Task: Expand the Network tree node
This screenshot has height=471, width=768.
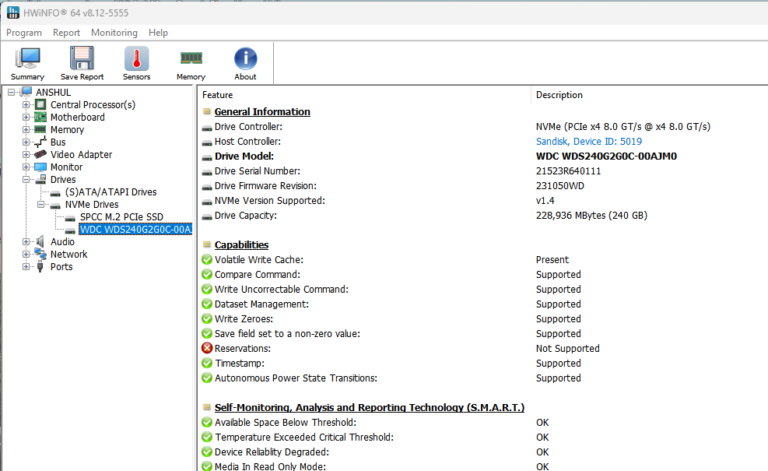Action: click(26, 254)
